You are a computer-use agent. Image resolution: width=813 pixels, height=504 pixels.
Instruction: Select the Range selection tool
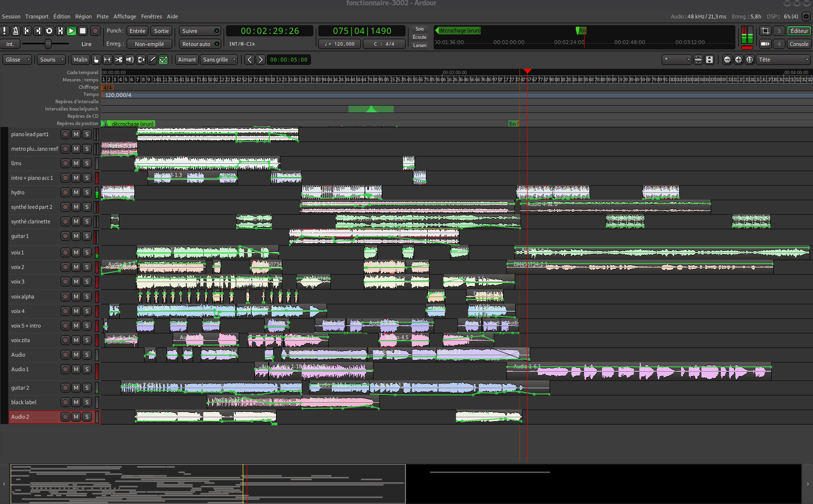107,60
